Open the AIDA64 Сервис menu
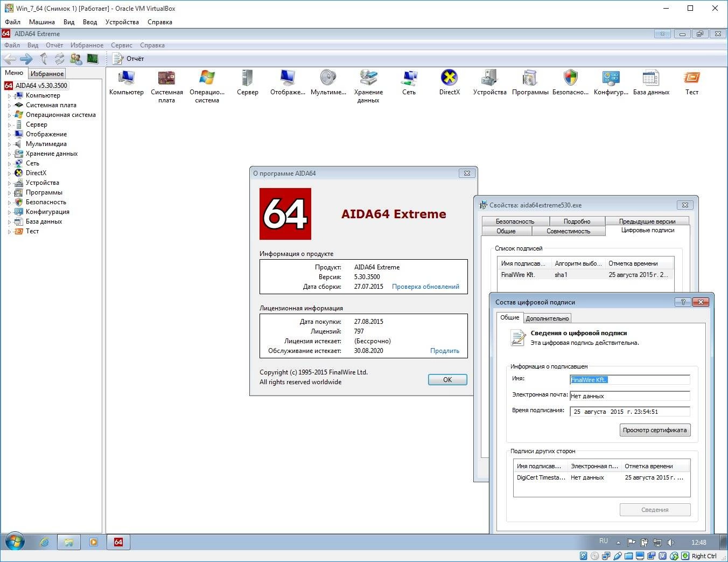 click(x=122, y=45)
